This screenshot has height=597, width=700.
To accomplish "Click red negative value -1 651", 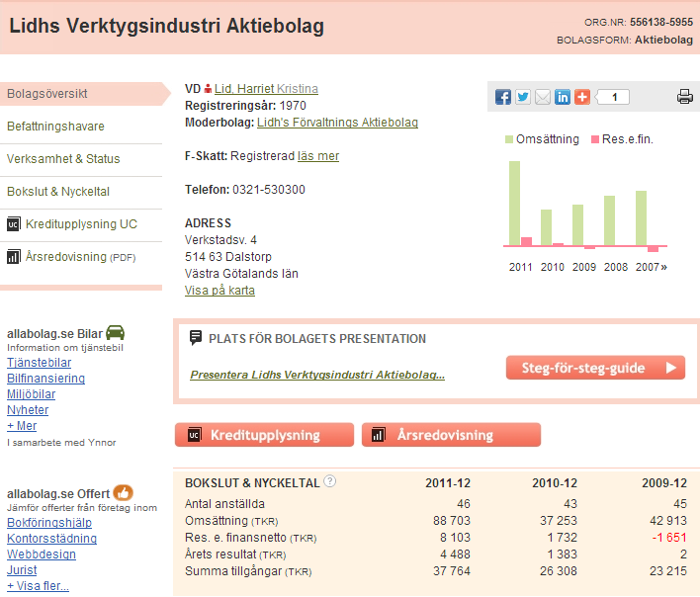I will [669, 538].
